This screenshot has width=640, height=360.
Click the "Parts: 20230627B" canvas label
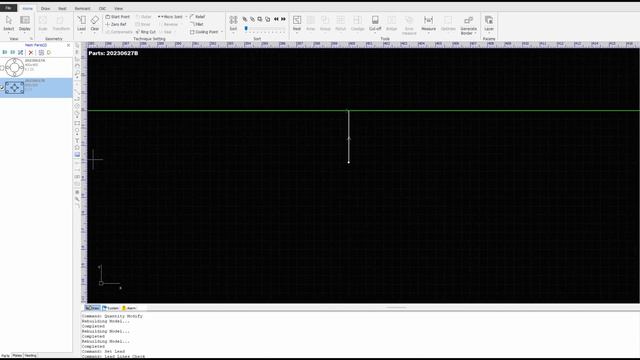point(113,53)
